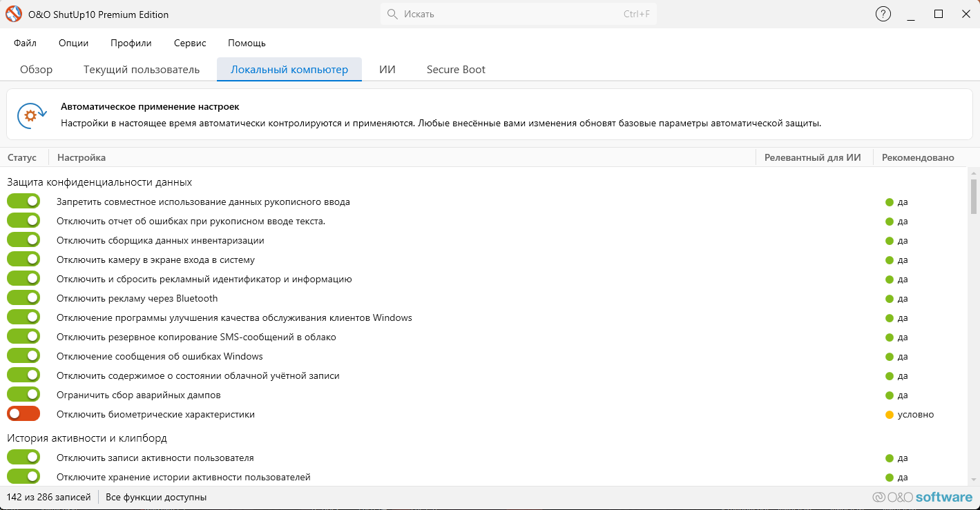
Task: Switch to the ИИ tab
Action: coord(387,69)
